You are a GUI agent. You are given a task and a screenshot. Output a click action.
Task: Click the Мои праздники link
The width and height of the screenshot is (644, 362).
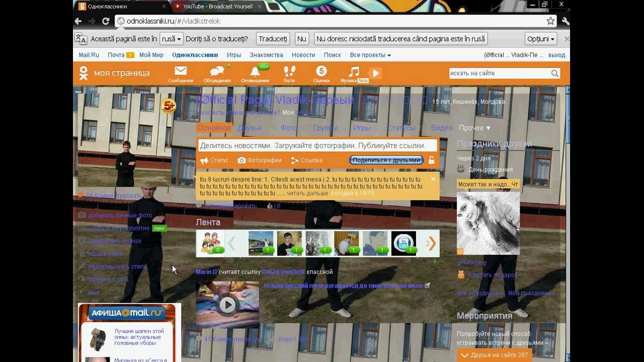point(531,293)
